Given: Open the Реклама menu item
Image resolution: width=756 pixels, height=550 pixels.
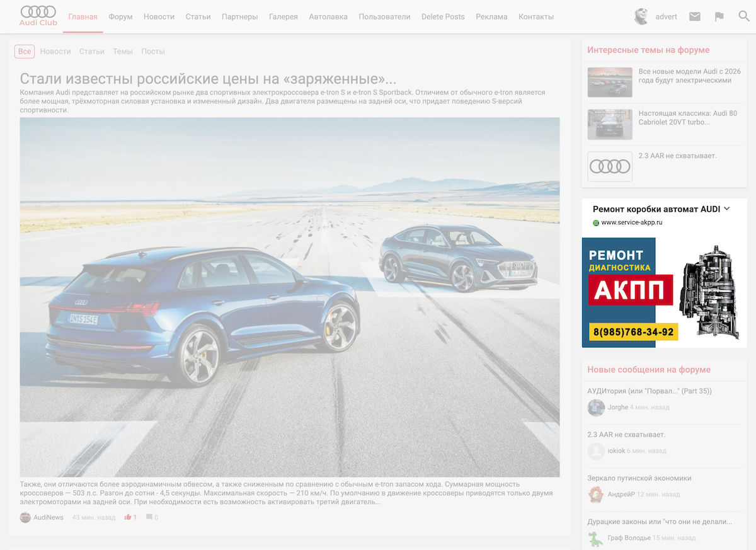Looking at the screenshot, I should point(491,17).
